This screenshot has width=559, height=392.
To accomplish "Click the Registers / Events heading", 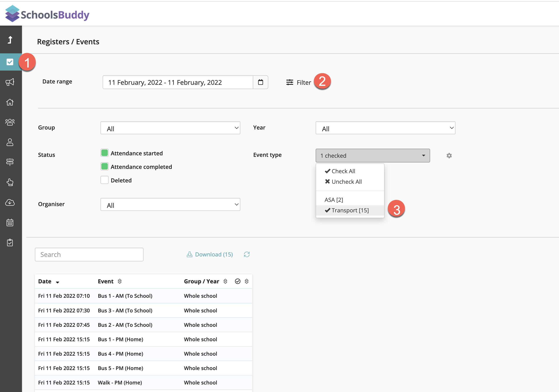I will tap(68, 42).
